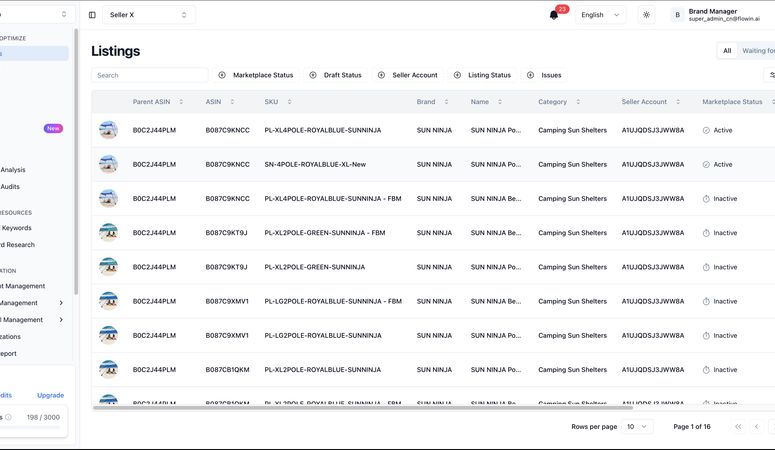Open the sidebar item ending in 't Management'

(23, 286)
